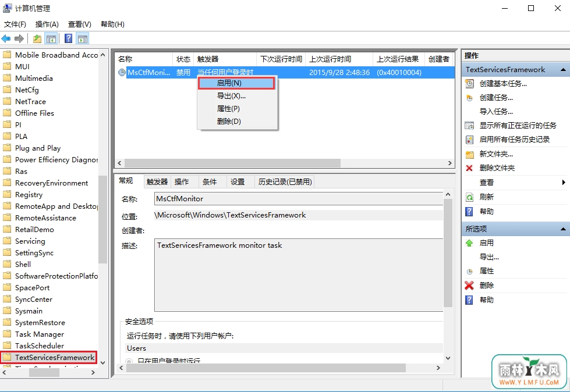The height and width of the screenshot is (392, 570).
Task: Switch to the 历史记录(已禁用) tab
Action: (285, 182)
